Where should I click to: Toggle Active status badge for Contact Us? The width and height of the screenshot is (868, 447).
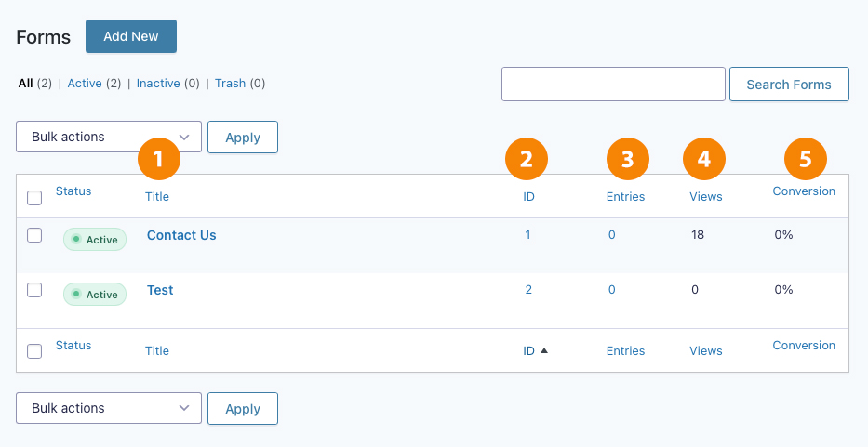(95, 240)
